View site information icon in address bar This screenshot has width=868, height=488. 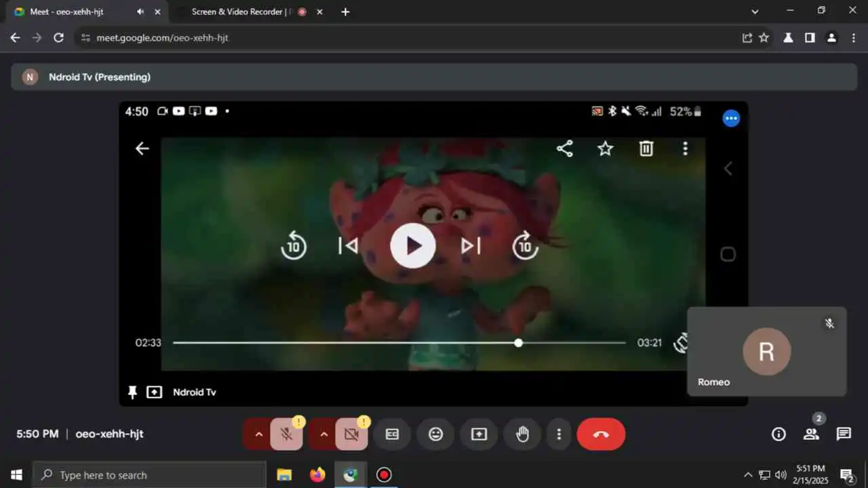coord(85,38)
